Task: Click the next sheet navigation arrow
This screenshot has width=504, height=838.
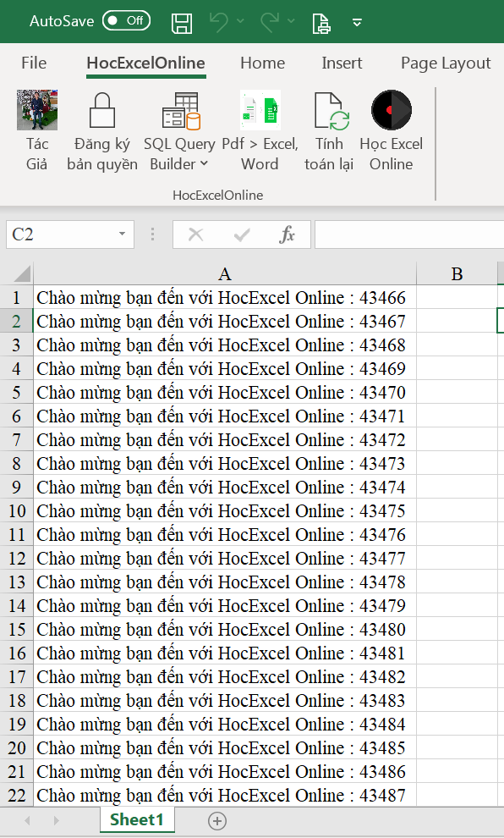Action: 56,820
